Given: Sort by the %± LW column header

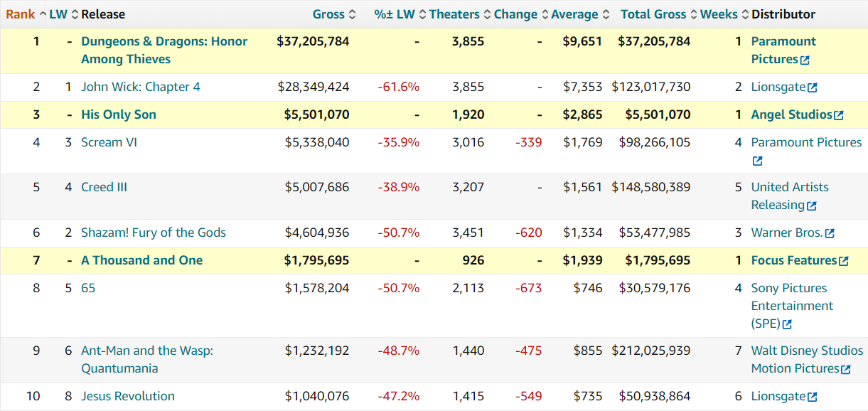Looking at the screenshot, I should (x=400, y=14).
